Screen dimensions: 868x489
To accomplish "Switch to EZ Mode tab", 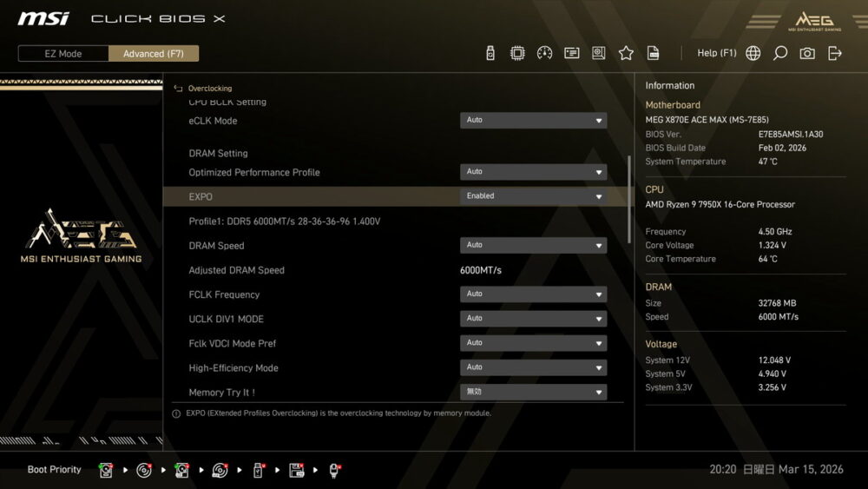I will click(x=63, y=54).
